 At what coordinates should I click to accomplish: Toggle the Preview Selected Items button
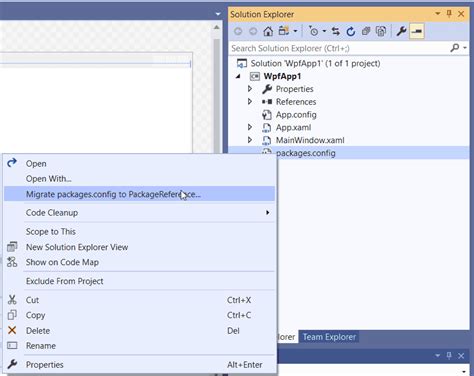pyautogui.click(x=417, y=31)
